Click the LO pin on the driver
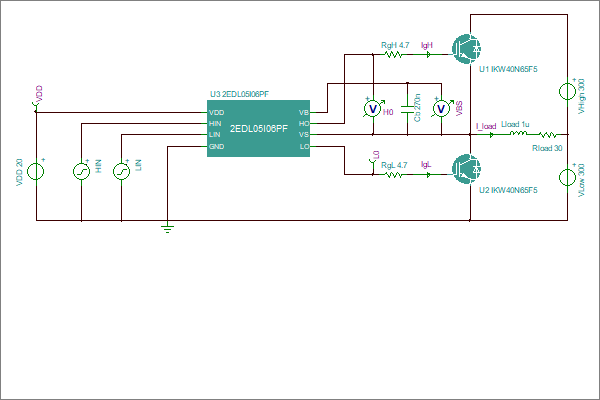Image resolution: width=600 pixels, height=400 pixels. 304,147
